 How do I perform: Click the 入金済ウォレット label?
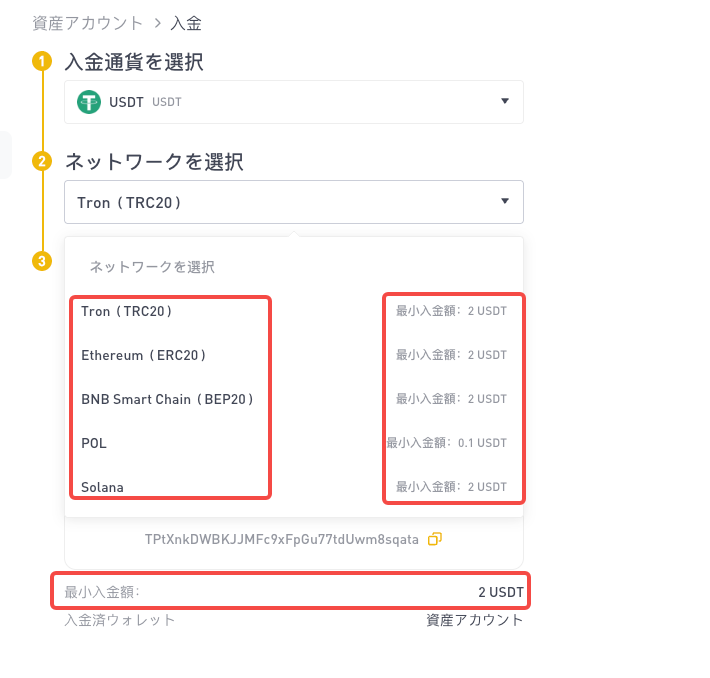[120, 620]
